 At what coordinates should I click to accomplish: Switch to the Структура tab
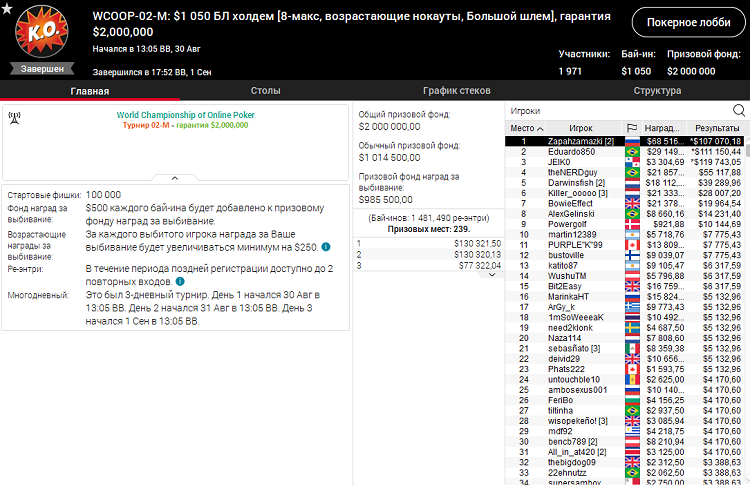click(656, 91)
